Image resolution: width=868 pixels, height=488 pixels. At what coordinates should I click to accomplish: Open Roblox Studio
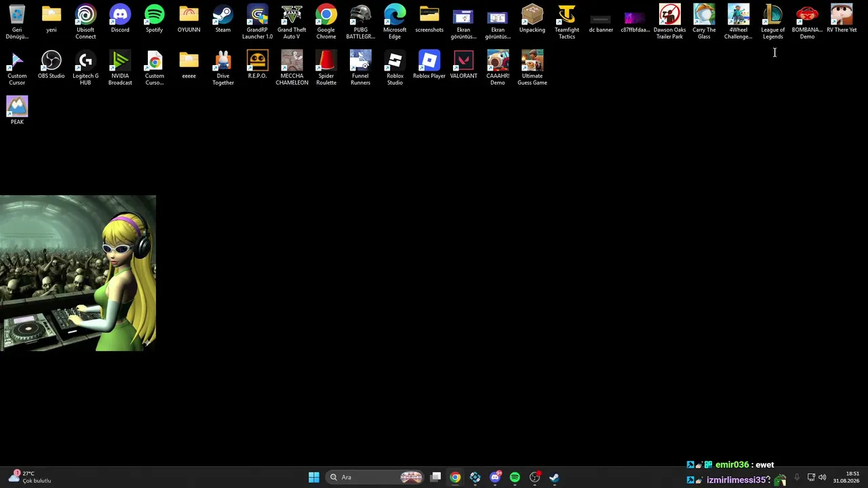[395, 68]
